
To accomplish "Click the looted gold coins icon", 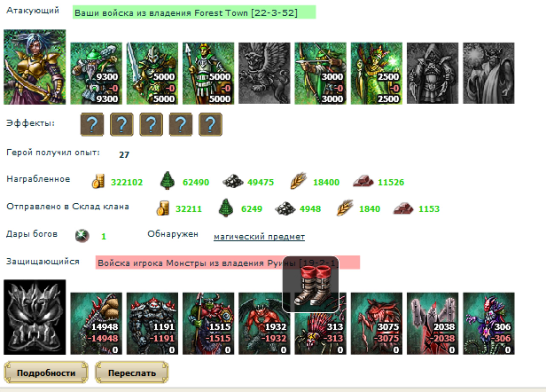I will click(98, 181).
